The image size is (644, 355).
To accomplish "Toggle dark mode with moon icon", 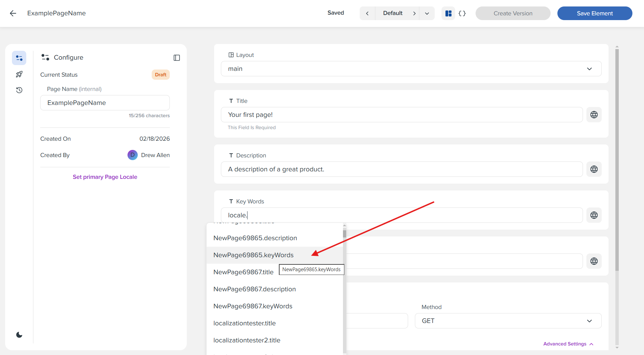I will pos(19,335).
